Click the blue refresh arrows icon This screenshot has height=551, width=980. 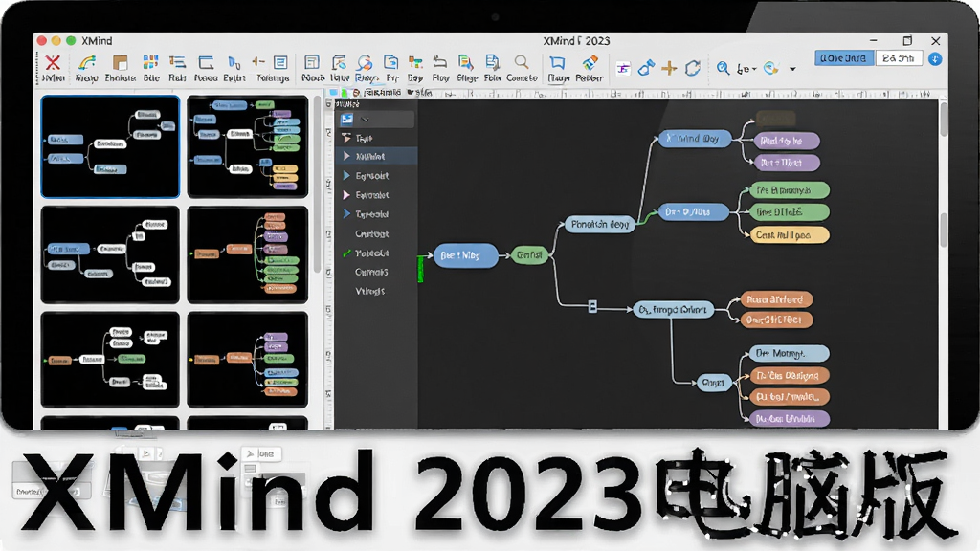tap(693, 68)
